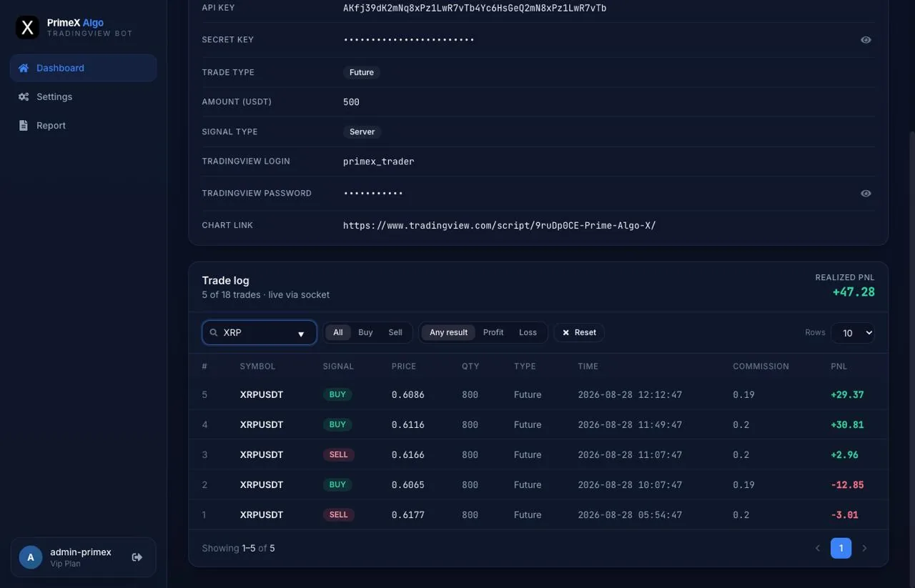Viewport: 915px width, 588px height.
Task: Open the Rows per page dropdown
Action: [x=852, y=333]
